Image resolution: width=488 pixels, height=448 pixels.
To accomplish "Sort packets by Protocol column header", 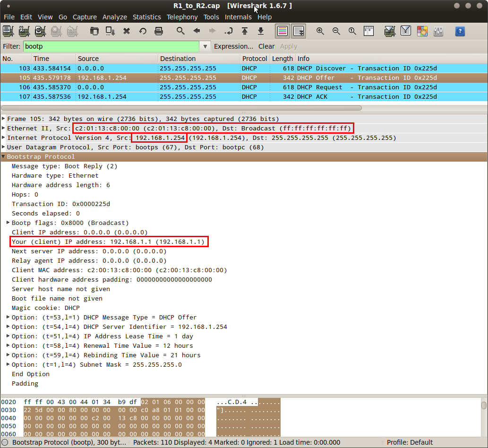I will point(255,59).
